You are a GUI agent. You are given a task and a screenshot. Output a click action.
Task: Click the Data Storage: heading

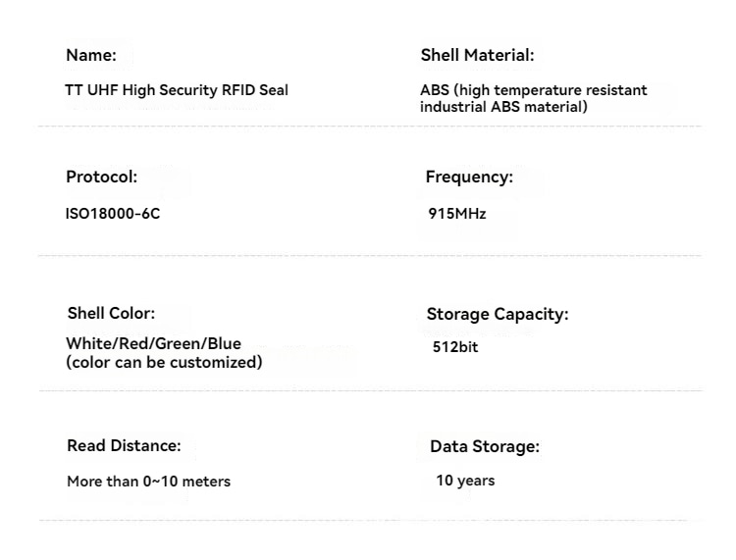(x=485, y=446)
